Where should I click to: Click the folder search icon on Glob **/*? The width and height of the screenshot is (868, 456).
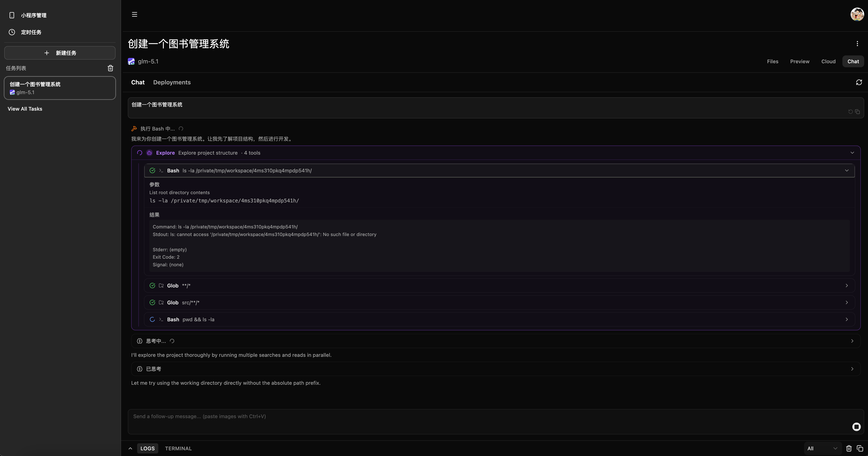[161, 286]
